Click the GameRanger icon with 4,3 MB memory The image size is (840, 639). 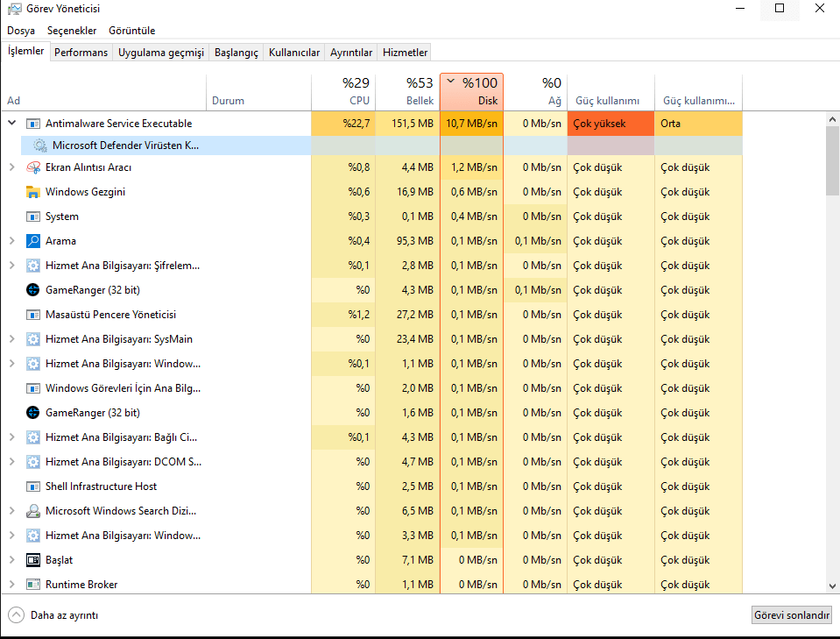click(33, 290)
